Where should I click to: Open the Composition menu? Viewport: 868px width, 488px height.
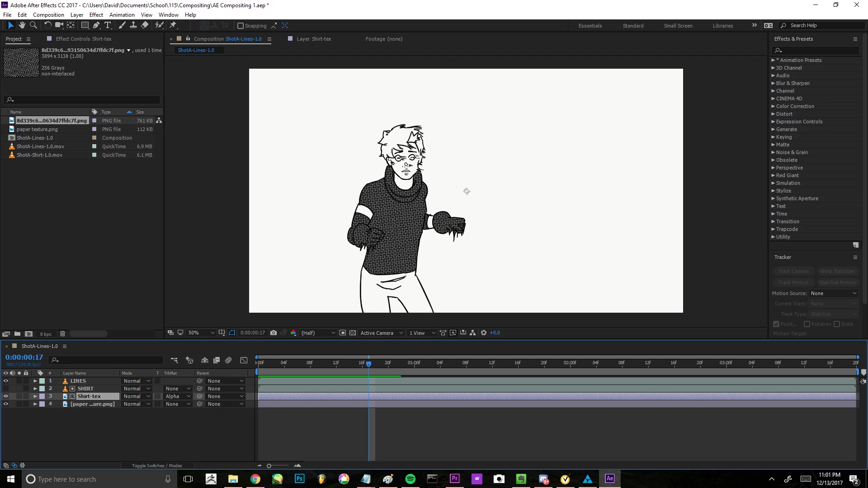point(48,14)
